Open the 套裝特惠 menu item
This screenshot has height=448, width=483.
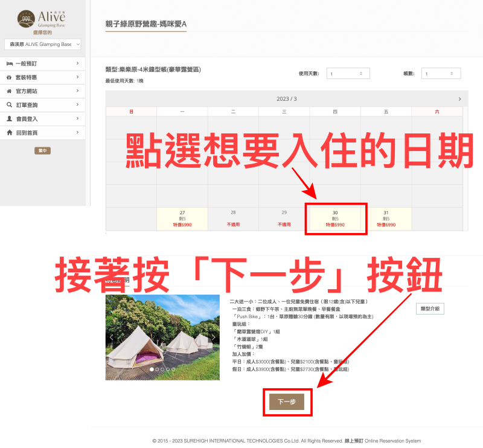pyautogui.click(x=42, y=77)
